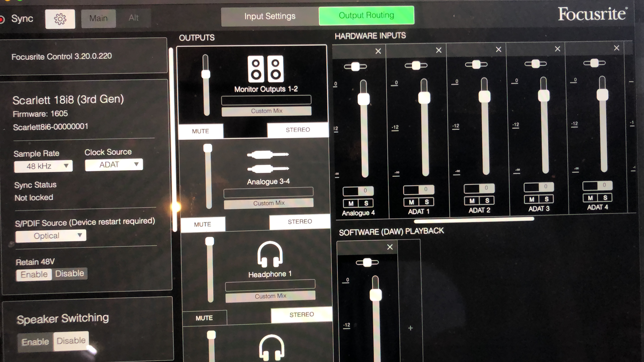
Task: Click MUTE under Monitor Outputs 1-2
Action: 201,131
